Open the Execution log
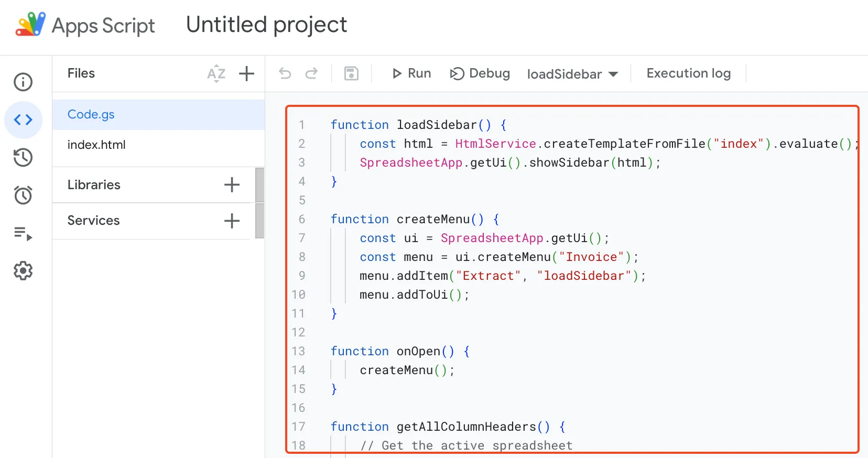868x458 pixels. point(688,73)
